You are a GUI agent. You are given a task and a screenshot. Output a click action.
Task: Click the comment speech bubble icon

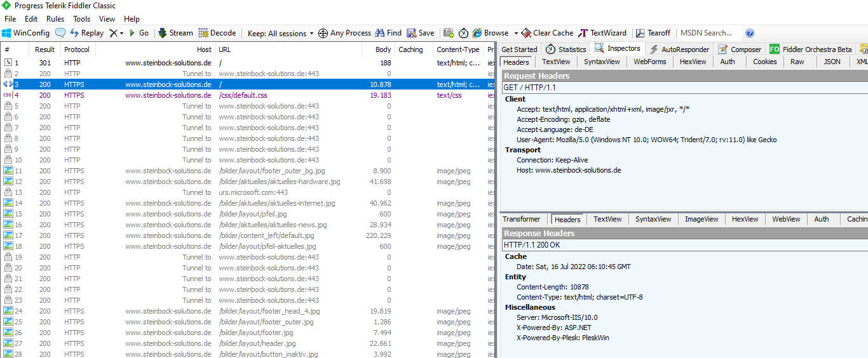click(x=60, y=33)
